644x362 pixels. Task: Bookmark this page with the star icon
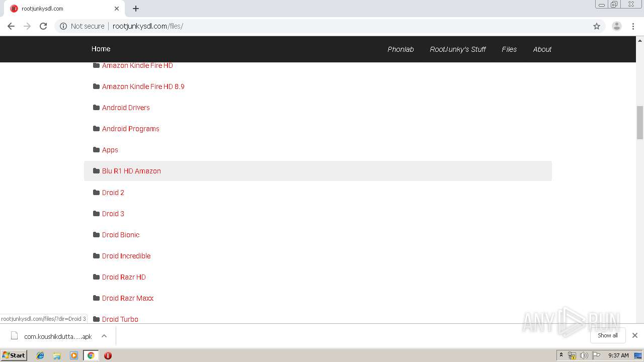(x=597, y=26)
